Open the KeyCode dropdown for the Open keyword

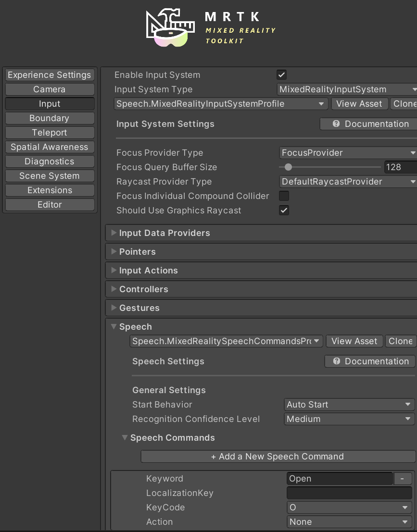coord(349,507)
